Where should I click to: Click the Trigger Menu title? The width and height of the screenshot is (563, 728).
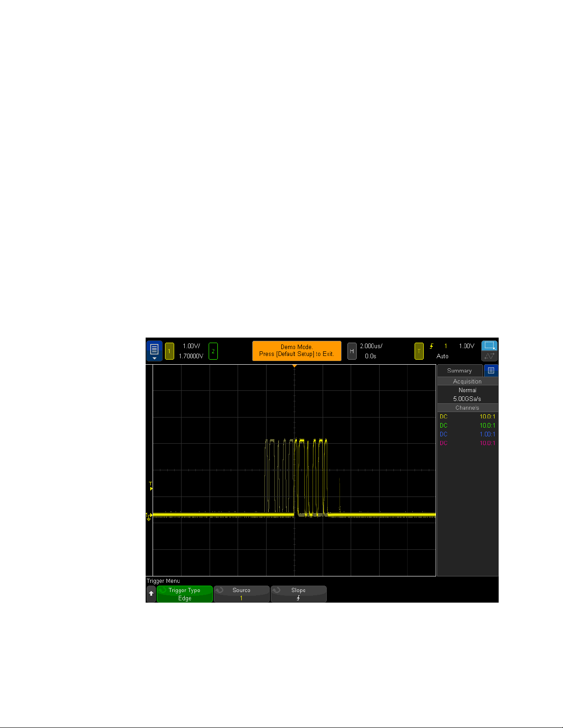[x=163, y=581]
